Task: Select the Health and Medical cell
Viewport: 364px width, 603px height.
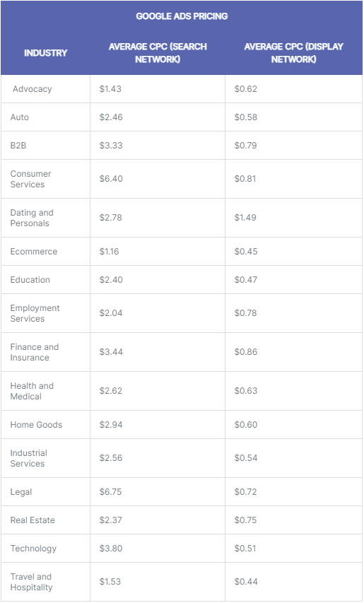Action: point(32,391)
